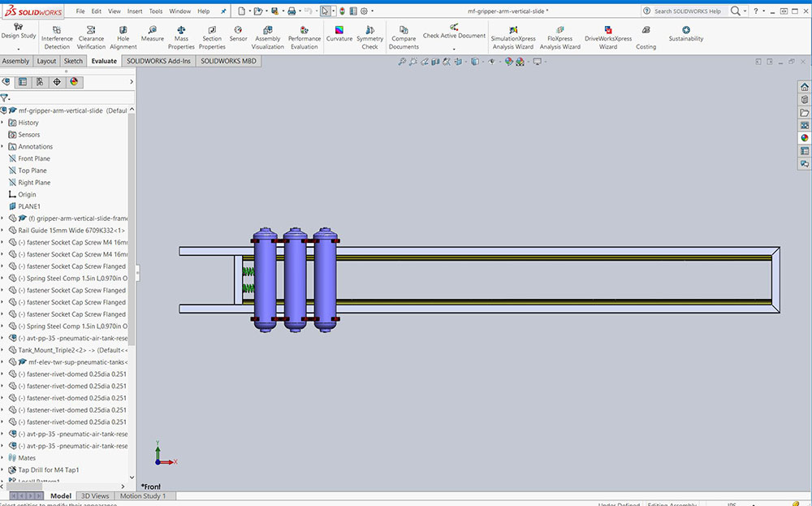Open the Clearance Verification tool

[x=91, y=37]
